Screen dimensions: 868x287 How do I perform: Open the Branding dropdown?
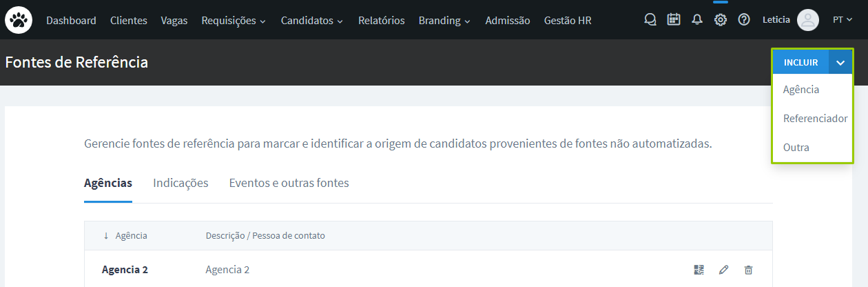pos(444,21)
